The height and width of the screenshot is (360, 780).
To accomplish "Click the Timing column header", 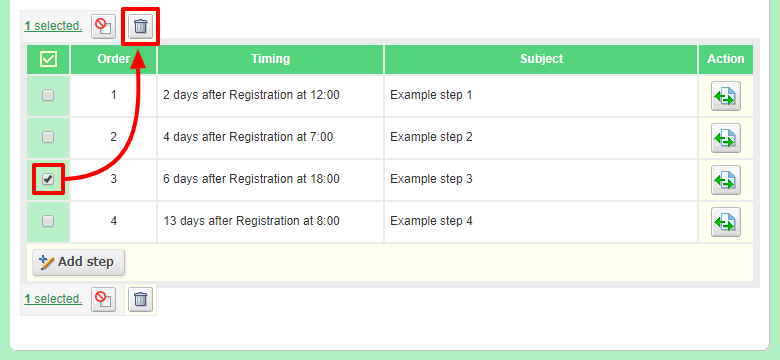I will coord(271,59).
